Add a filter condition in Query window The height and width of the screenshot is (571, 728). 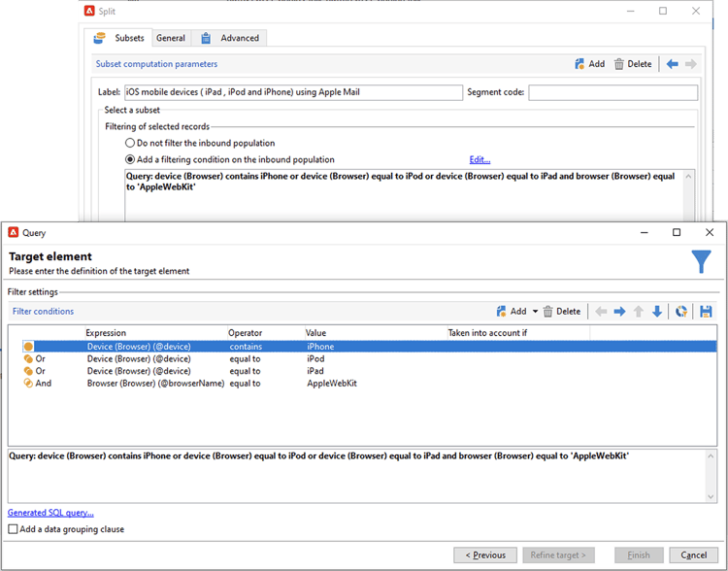(x=512, y=312)
